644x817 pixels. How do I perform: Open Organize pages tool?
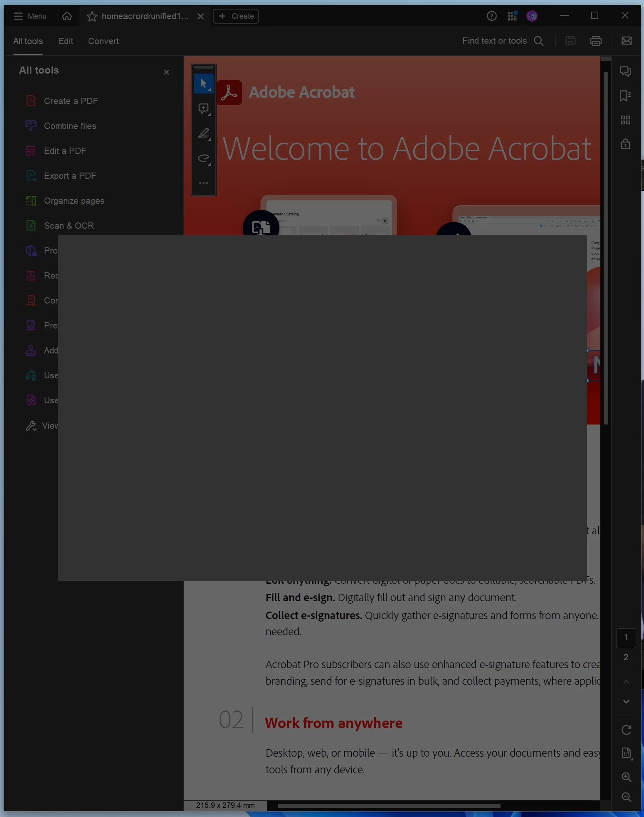(65, 201)
